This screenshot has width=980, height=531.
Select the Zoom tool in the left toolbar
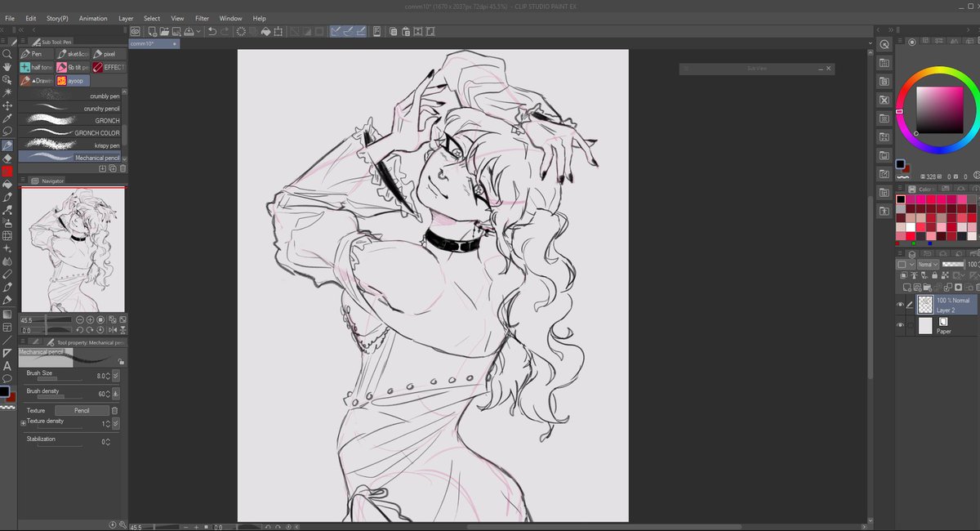(x=7, y=53)
